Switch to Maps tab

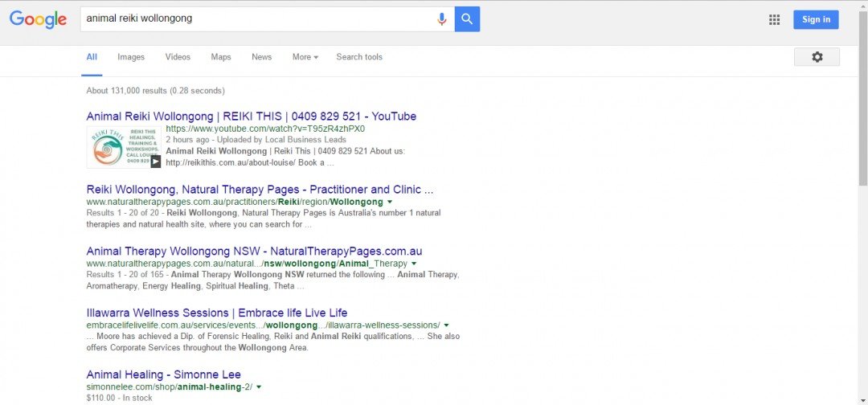[x=221, y=57]
